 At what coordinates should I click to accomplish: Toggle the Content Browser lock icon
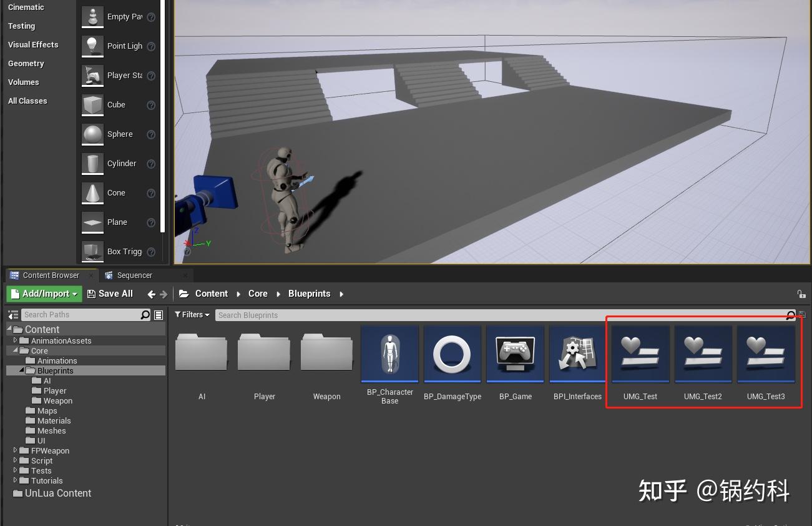[x=801, y=294]
